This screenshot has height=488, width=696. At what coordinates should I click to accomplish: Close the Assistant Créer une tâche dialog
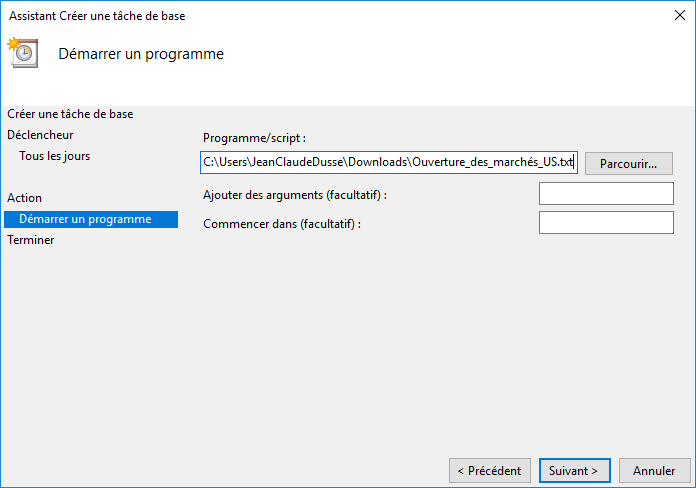point(680,16)
